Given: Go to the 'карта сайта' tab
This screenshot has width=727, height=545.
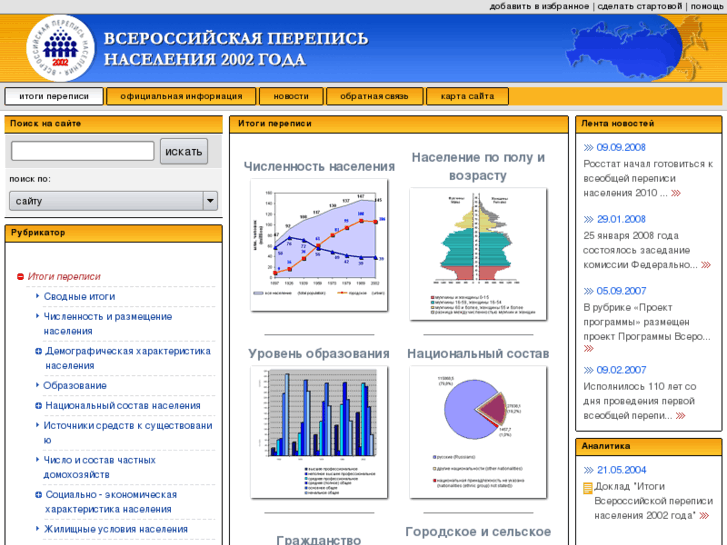Looking at the screenshot, I should point(467,96).
